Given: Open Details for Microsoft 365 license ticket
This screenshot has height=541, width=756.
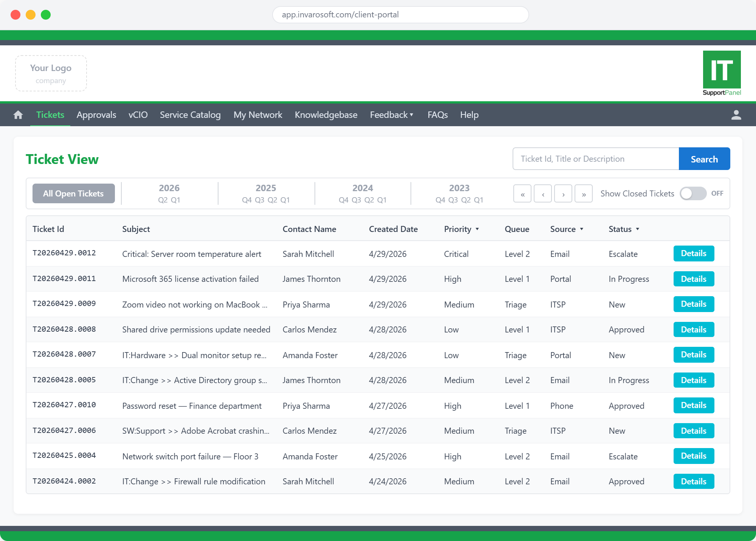Looking at the screenshot, I should (x=694, y=279).
